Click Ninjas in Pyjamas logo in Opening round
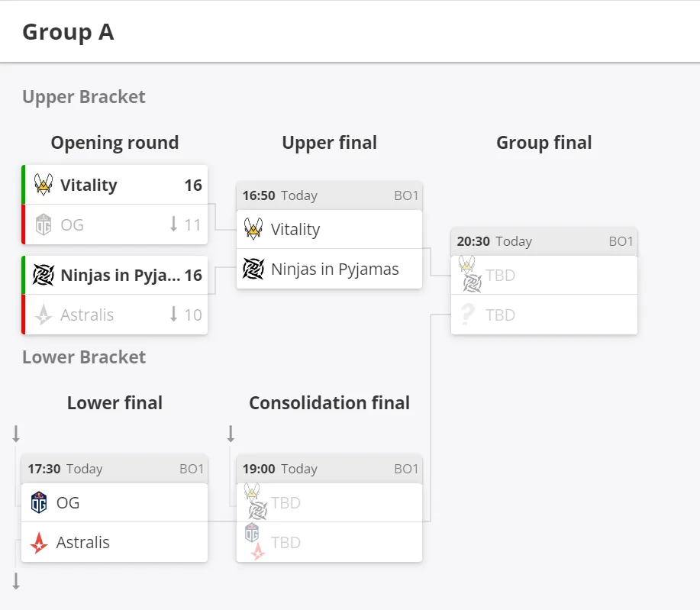This screenshot has width=700, height=610. coord(44,275)
